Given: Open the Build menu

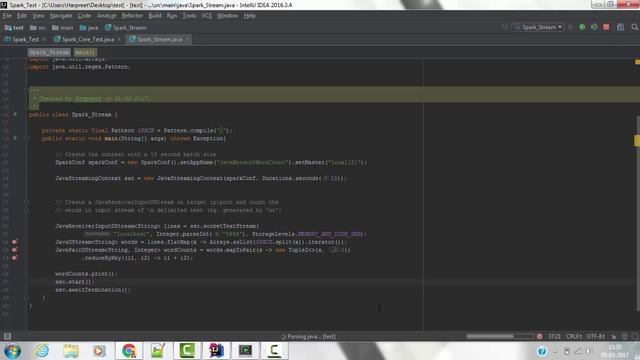Looking at the screenshot, I should tap(155, 16).
